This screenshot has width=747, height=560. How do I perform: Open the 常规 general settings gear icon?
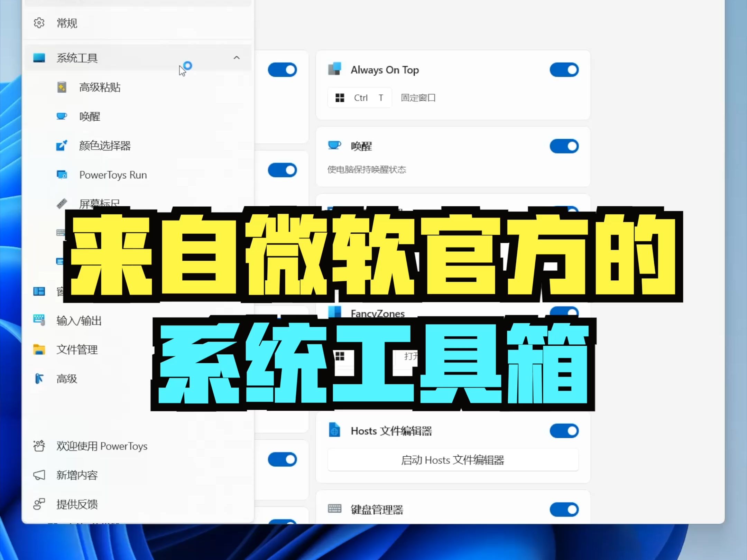coord(39,23)
